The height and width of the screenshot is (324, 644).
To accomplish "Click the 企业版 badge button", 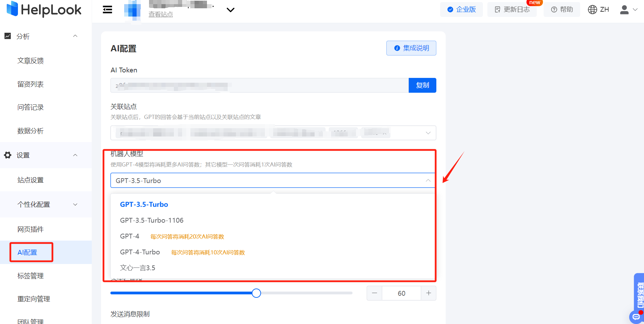I will pos(461,9).
